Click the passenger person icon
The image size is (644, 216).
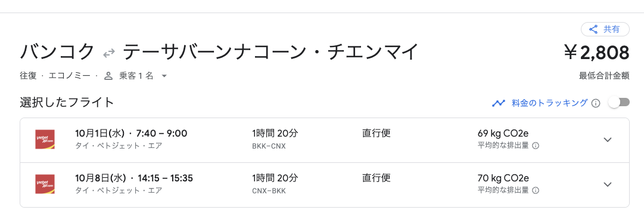click(108, 76)
